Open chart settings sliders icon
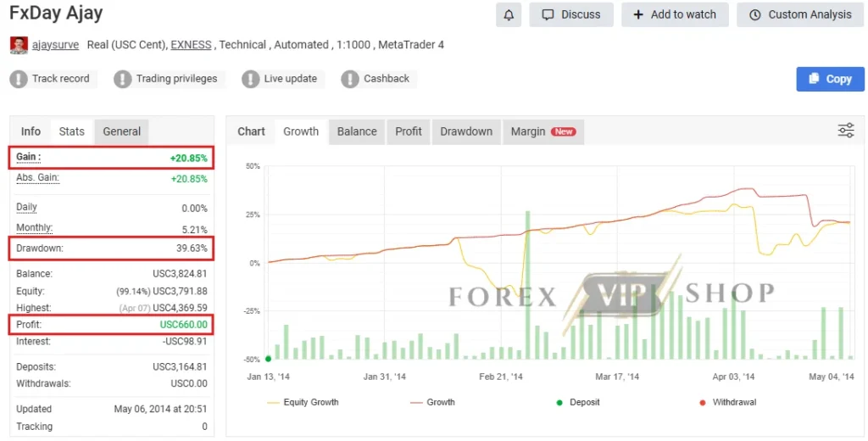This screenshot has height=441, width=868. click(846, 131)
